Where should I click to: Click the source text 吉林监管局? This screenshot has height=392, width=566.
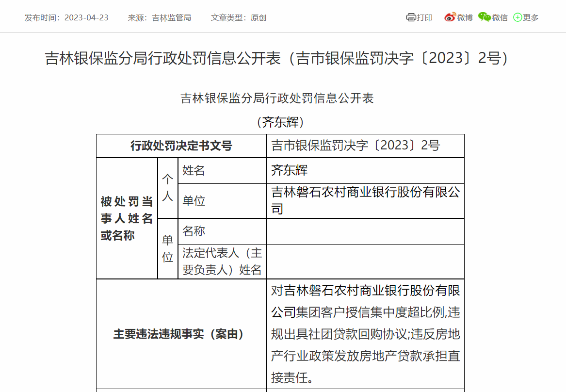coord(172,17)
